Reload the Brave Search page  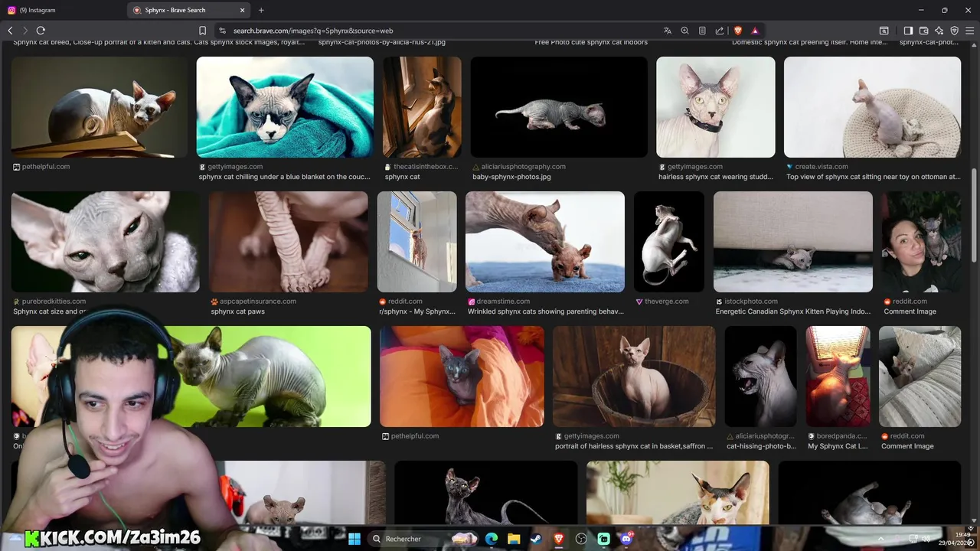pyautogui.click(x=41, y=31)
